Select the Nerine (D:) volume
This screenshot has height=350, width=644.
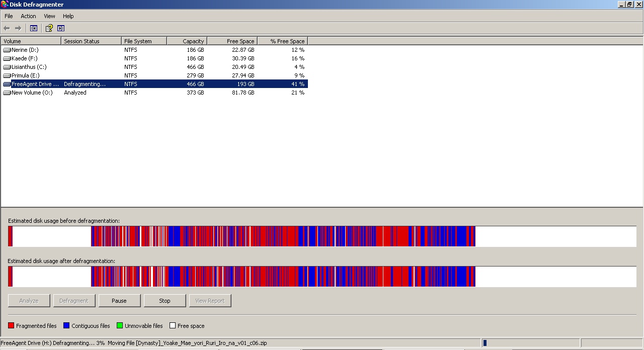(x=25, y=50)
